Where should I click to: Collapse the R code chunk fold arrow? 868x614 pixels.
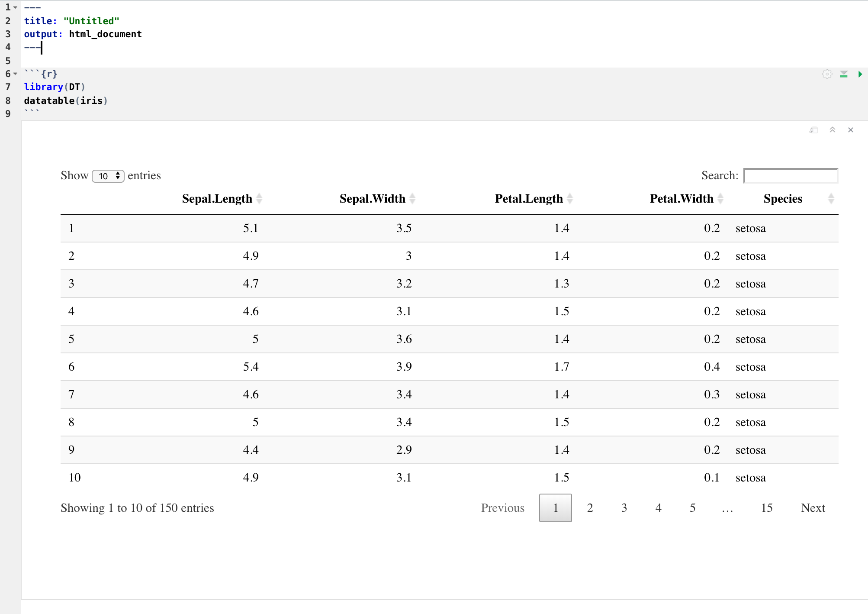pyautogui.click(x=16, y=74)
